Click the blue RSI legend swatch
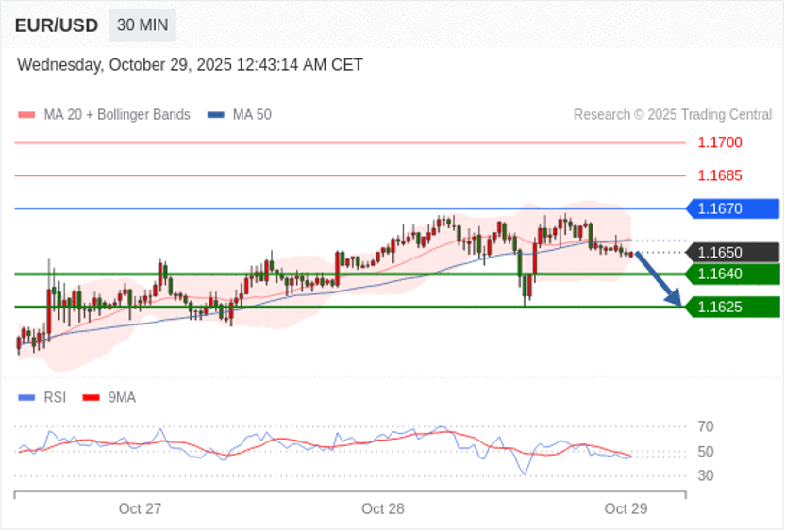785x532 pixels. 26,398
